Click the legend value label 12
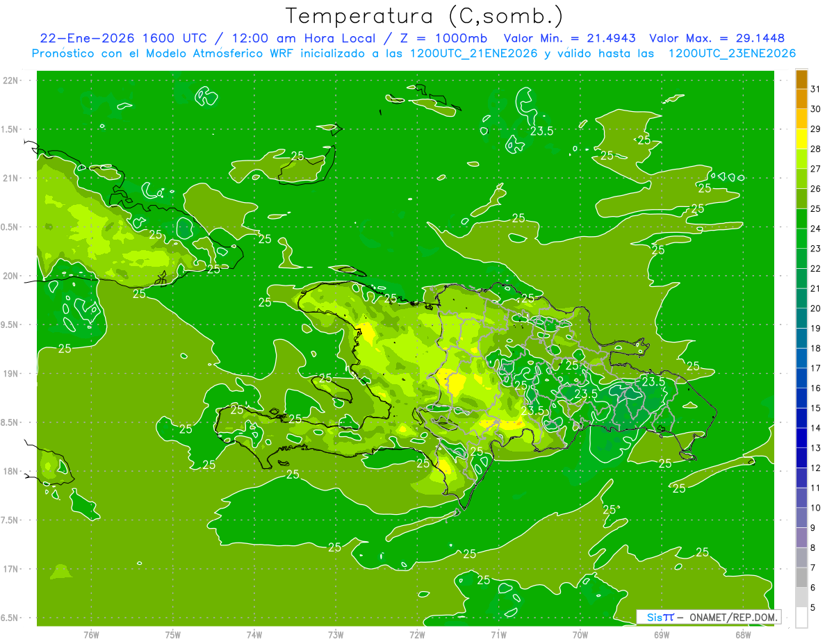The image size is (834, 644). pos(816,468)
